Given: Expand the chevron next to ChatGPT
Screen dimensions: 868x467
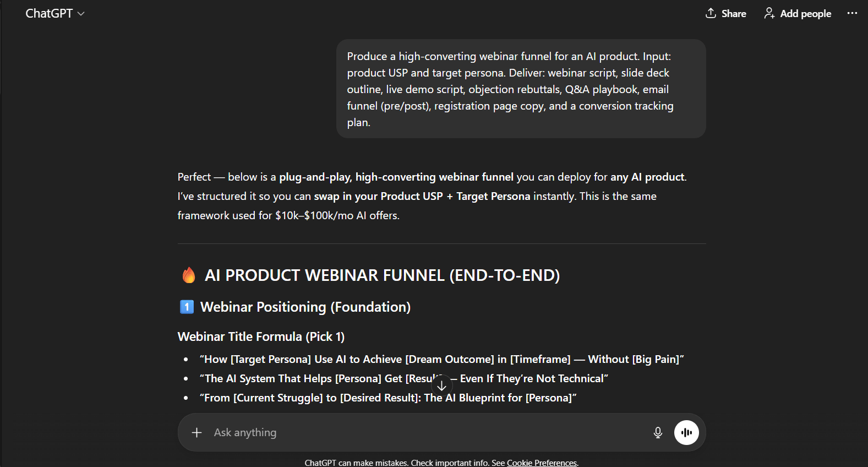Looking at the screenshot, I should click(81, 14).
